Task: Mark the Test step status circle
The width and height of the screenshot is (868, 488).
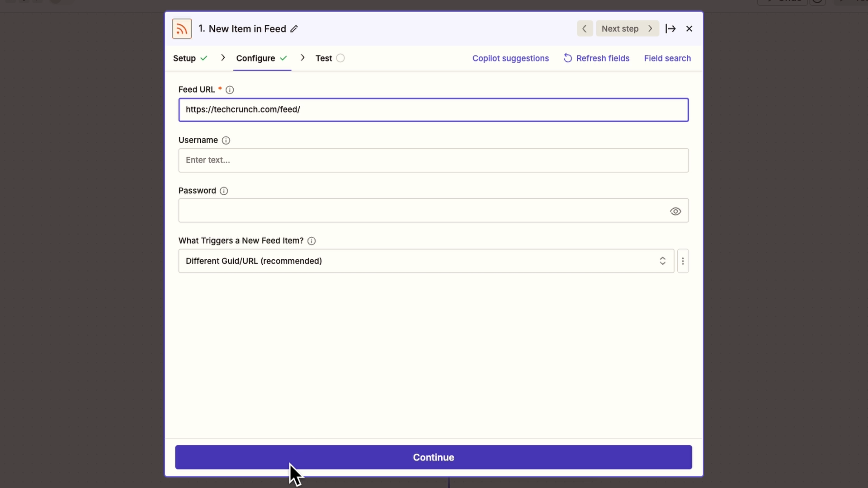Action: coord(341,58)
